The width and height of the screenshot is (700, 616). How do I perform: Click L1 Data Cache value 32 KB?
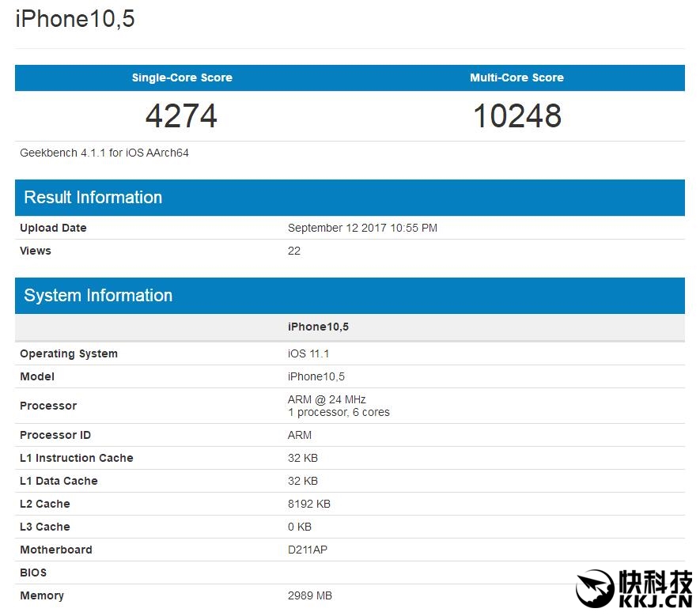click(x=303, y=482)
